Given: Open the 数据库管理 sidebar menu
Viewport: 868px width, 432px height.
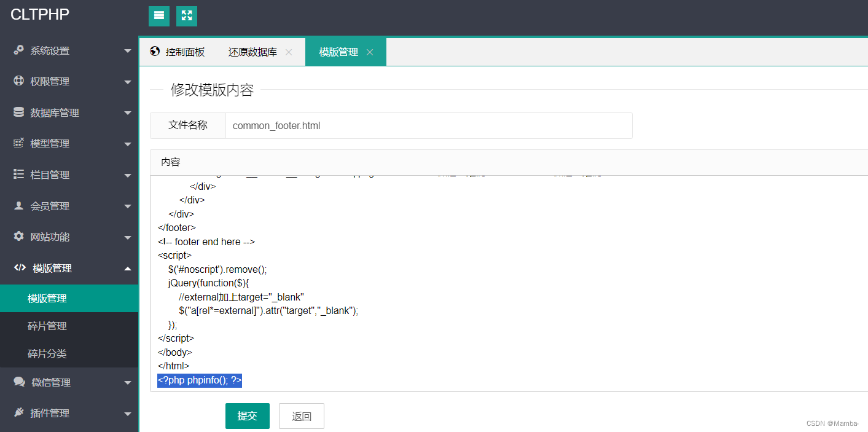Looking at the screenshot, I should 69,112.
